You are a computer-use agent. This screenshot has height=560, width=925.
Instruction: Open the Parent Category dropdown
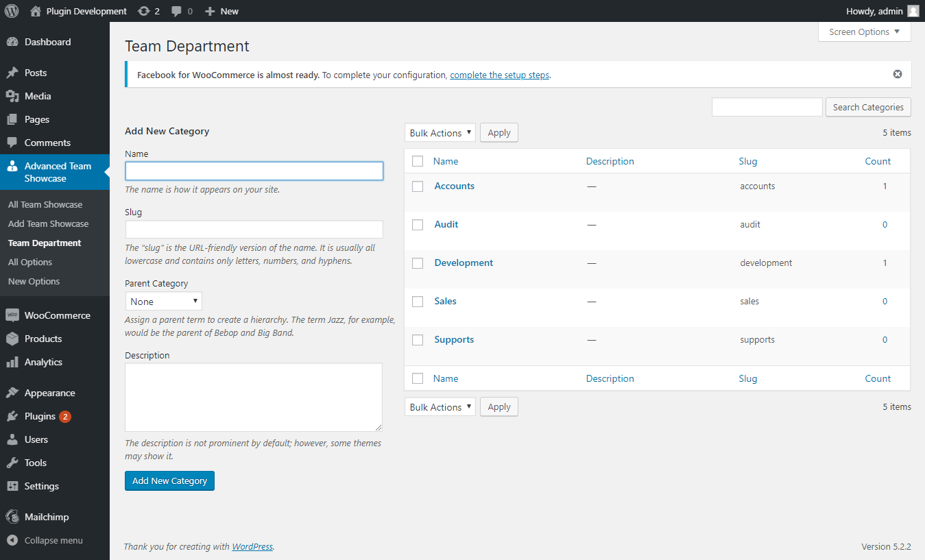pyautogui.click(x=163, y=302)
